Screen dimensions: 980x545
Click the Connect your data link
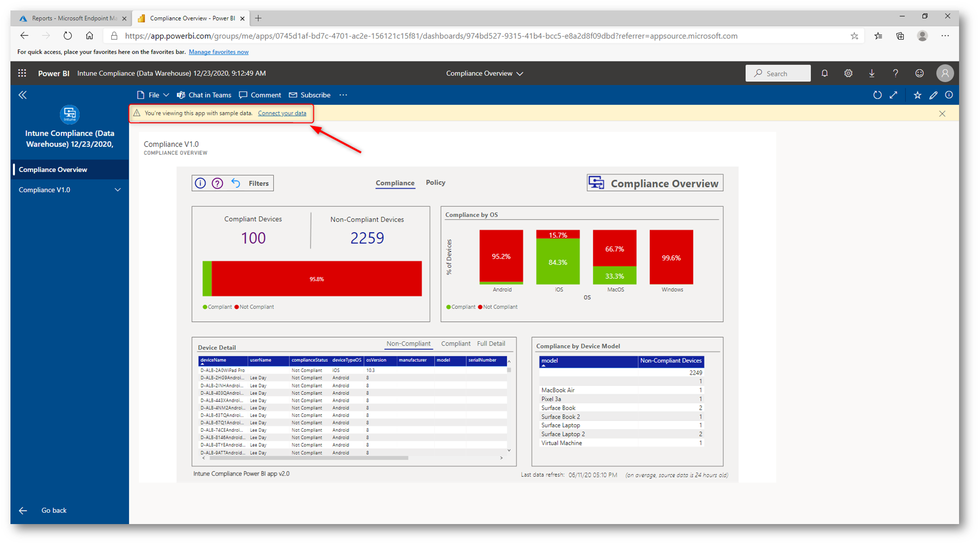(282, 113)
